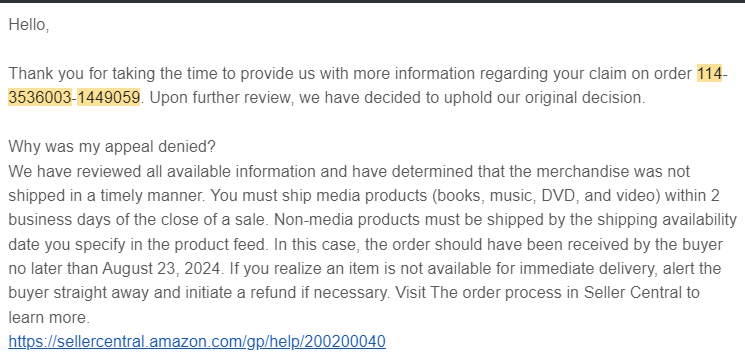Click the "Why was my appeal denied?" heading
745x364 pixels.
tap(112, 147)
